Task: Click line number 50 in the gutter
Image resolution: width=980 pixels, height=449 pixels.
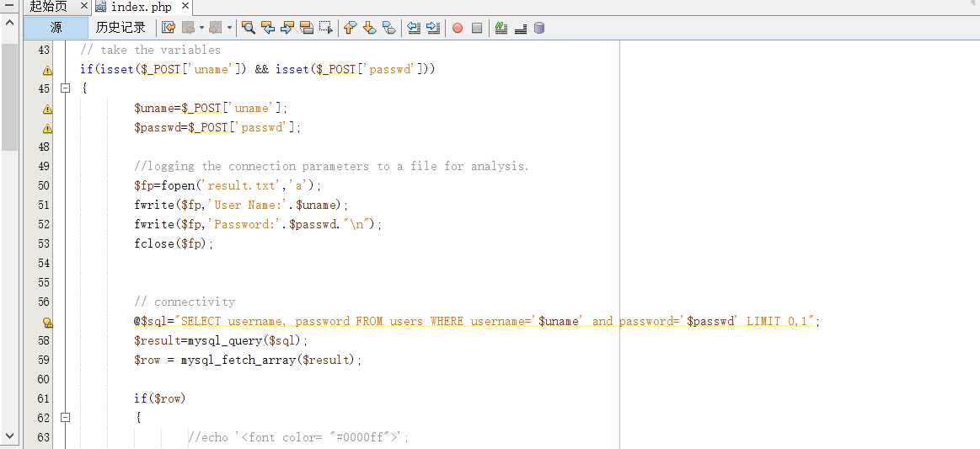Action: tap(44, 185)
